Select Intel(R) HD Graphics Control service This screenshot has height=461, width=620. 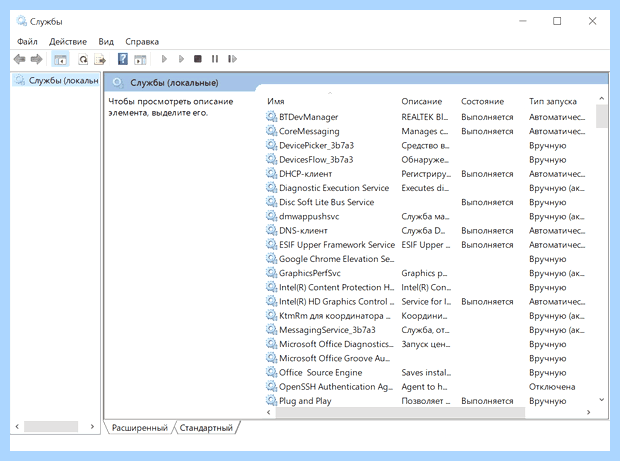(x=336, y=302)
